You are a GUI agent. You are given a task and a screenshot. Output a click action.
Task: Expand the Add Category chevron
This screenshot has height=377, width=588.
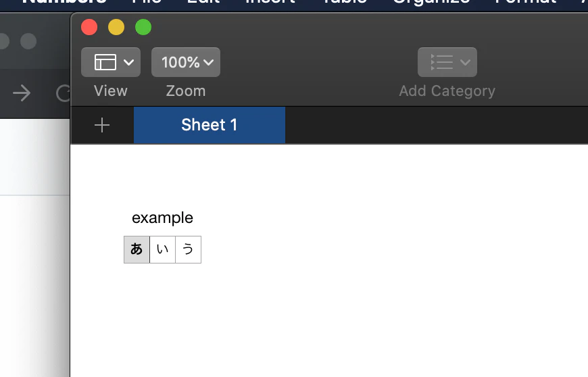pos(465,62)
